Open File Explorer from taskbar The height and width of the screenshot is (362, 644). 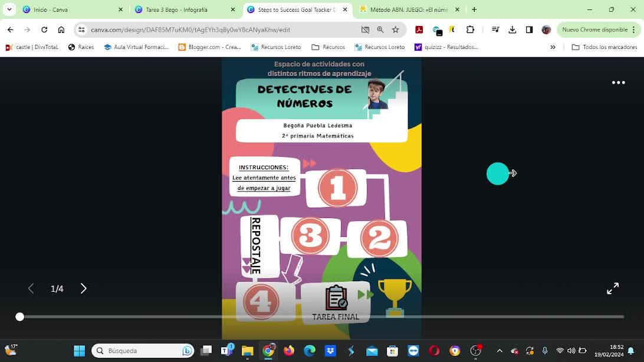(x=247, y=351)
